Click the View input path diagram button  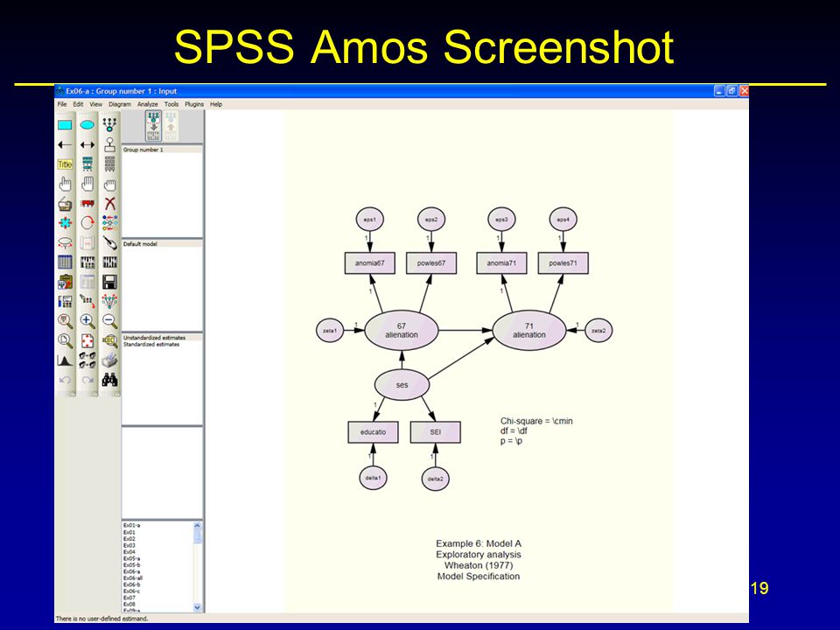[154, 126]
